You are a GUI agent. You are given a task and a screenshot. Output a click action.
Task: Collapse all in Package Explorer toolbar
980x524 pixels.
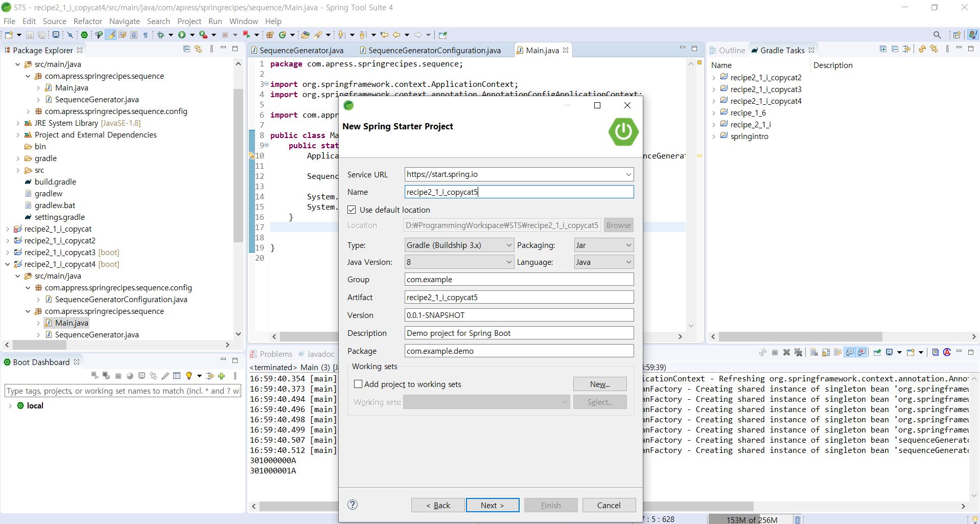[x=187, y=49]
